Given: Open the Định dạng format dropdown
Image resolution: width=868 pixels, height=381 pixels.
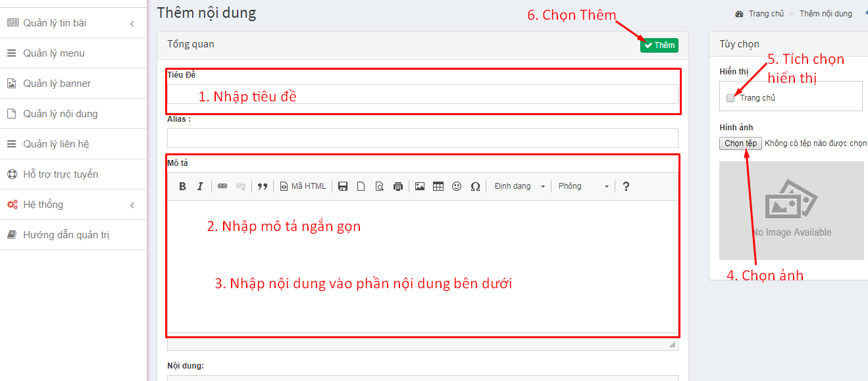Looking at the screenshot, I should [520, 186].
